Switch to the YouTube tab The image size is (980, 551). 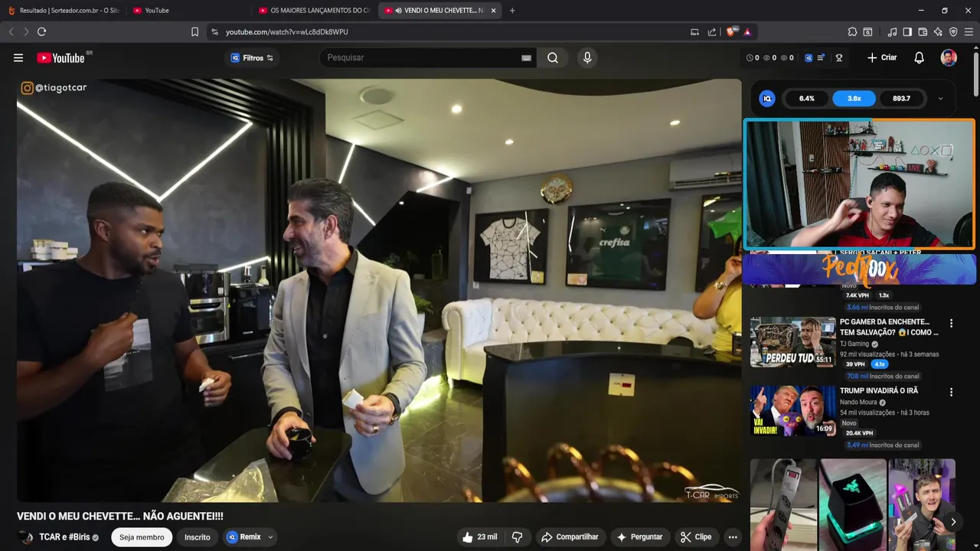coord(188,10)
